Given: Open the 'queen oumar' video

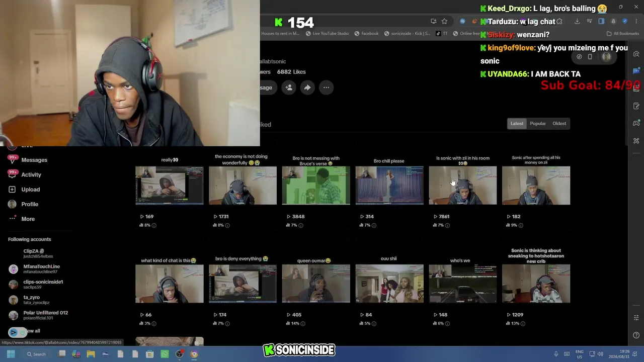Looking at the screenshot, I should click(x=316, y=284).
